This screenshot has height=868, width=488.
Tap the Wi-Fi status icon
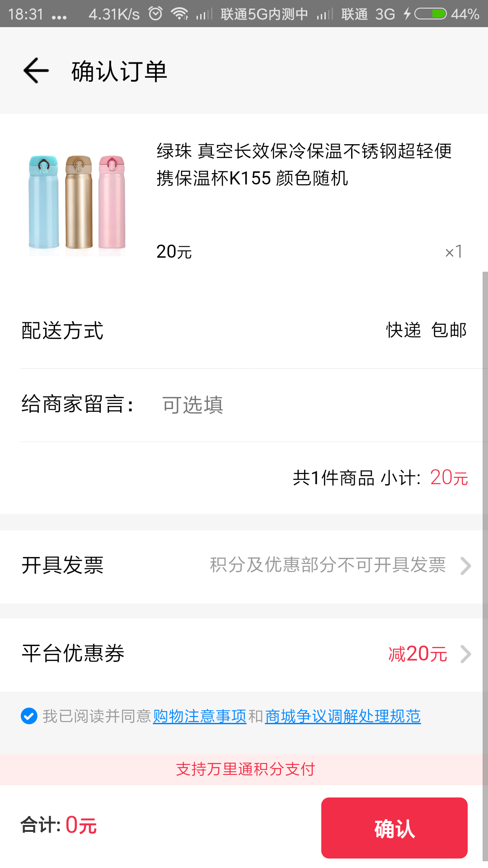tap(180, 14)
